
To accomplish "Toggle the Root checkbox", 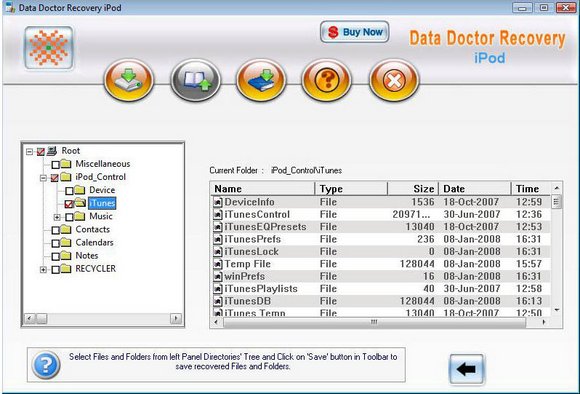I will [x=41, y=151].
